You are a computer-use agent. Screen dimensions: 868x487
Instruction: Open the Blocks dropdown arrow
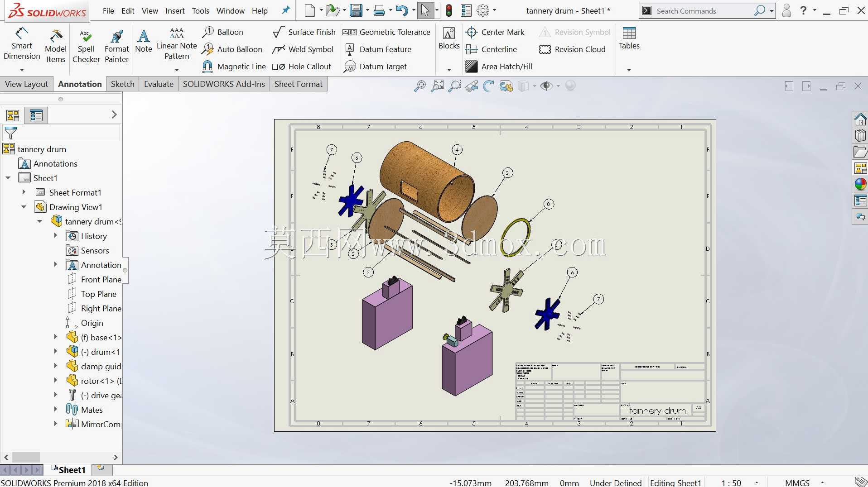coord(449,70)
